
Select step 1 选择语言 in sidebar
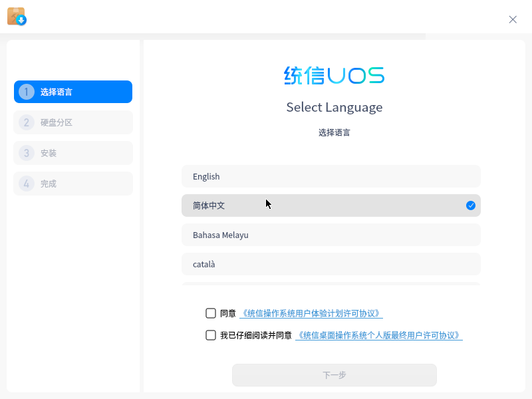73,92
